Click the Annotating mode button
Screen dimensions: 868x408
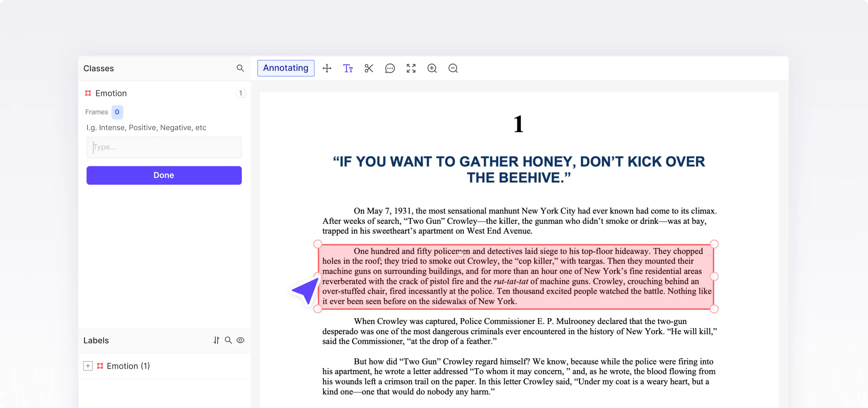tap(286, 68)
